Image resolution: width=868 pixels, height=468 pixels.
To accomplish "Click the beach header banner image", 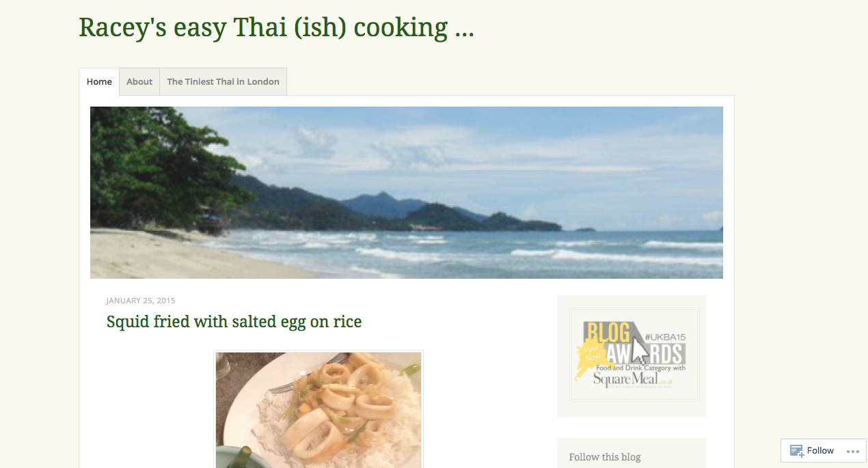I will click(407, 193).
